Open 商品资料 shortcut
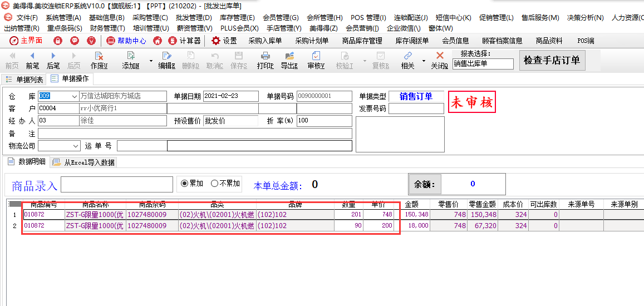 549,41
